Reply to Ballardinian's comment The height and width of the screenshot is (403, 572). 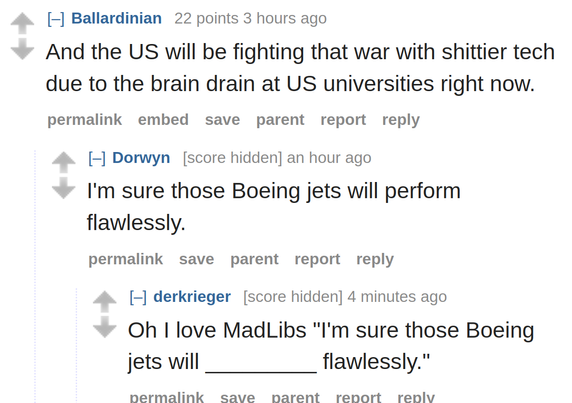pyautogui.click(x=401, y=120)
